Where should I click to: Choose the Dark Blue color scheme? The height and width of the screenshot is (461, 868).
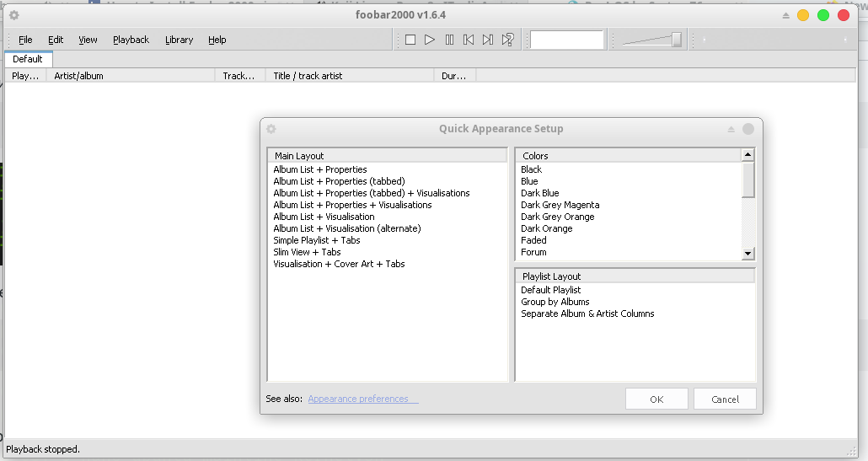click(x=539, y=193)
